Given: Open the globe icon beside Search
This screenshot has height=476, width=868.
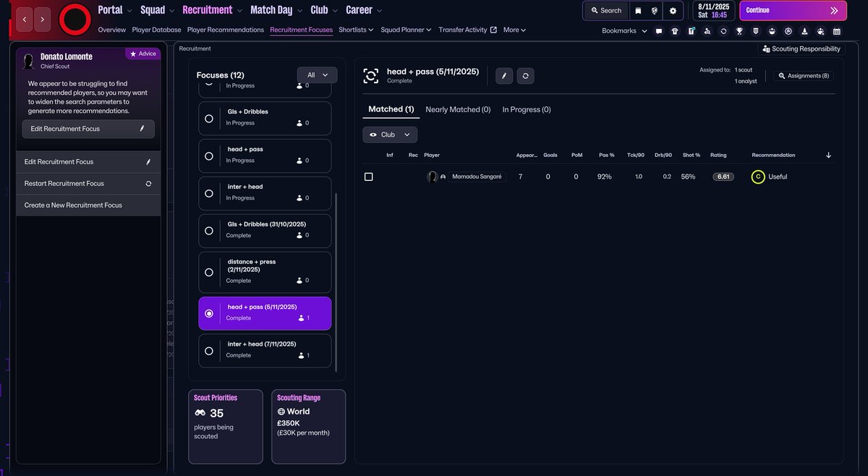Looking at the screenshot, I should point(655,11).
